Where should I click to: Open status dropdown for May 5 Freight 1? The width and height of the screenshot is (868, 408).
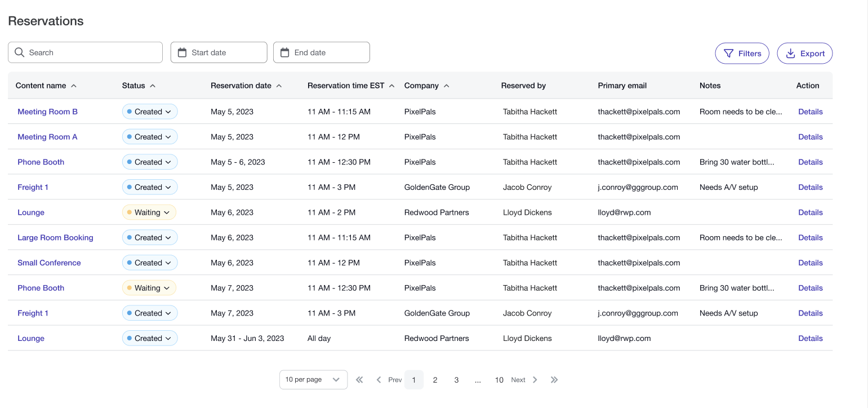[150, 187]
